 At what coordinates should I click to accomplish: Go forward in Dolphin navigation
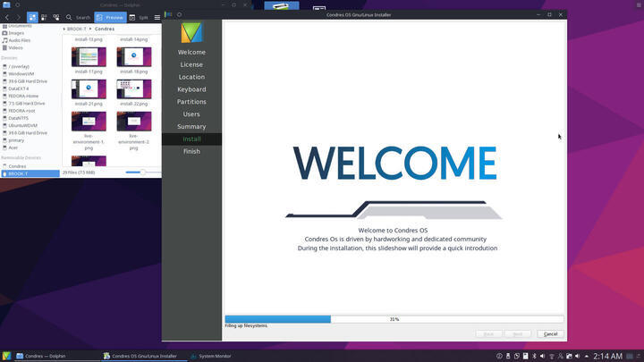coord(18,17)
